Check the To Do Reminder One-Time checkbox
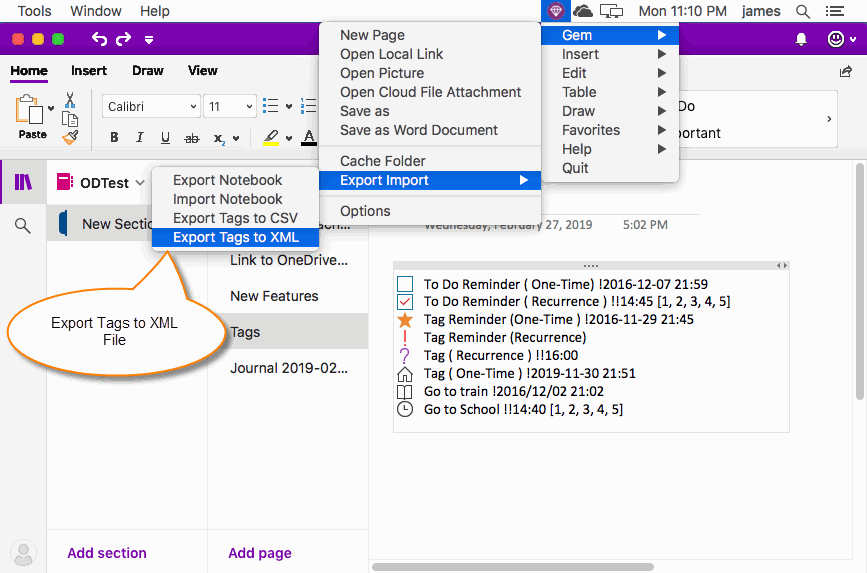Viewport: 867px width, 573px height. (x=405, y=284)
